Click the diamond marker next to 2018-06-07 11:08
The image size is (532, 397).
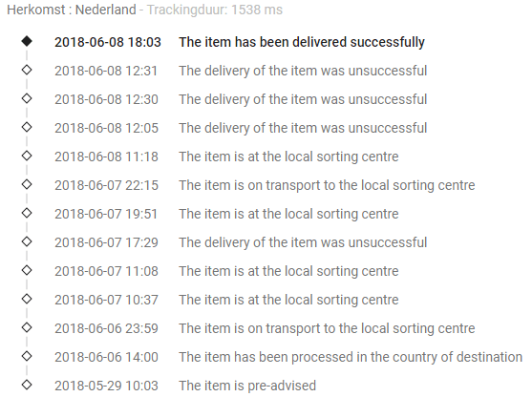[x=27, y=270]
